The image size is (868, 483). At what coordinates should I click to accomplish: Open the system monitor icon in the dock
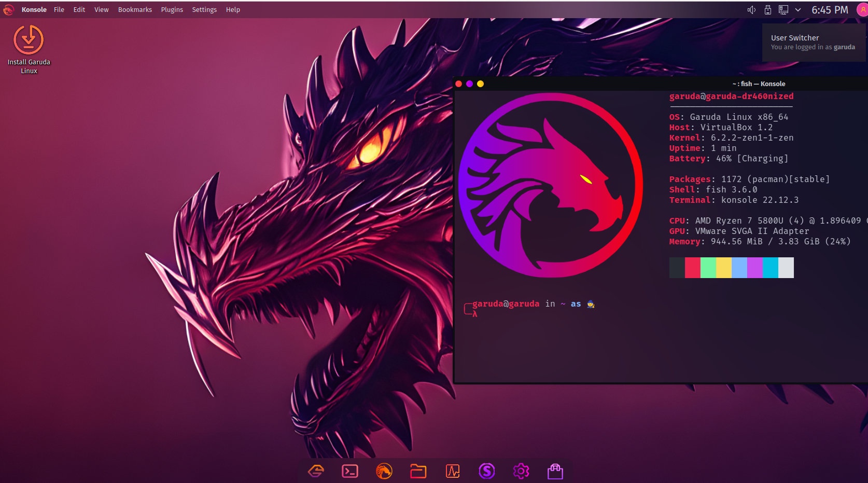coord(452,471)
